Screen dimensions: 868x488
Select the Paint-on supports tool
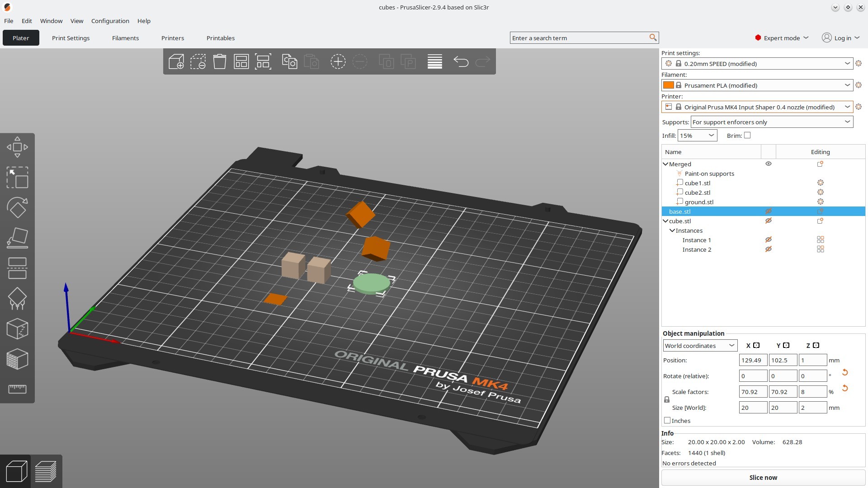17,299
